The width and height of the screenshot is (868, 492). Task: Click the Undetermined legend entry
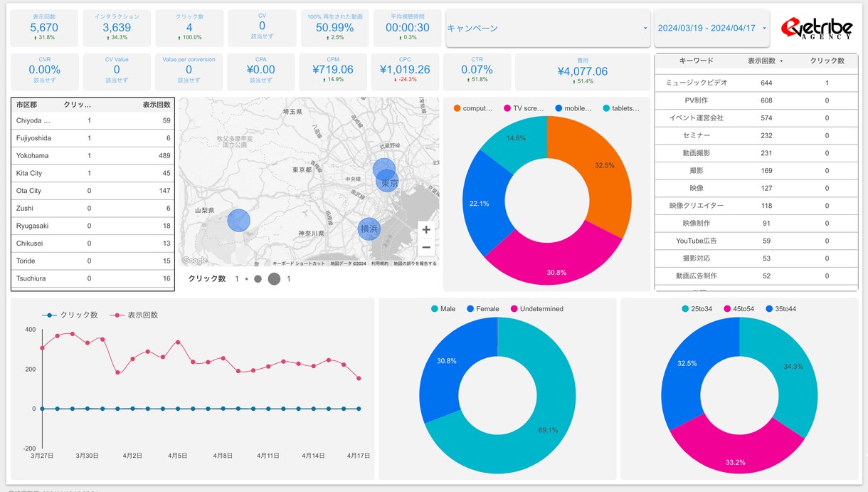536,309
